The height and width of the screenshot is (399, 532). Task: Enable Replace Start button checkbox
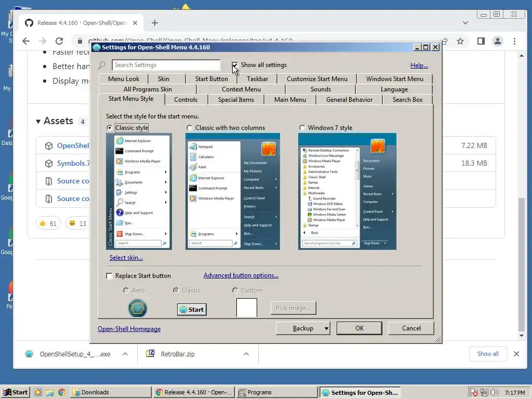click(109, 276)
